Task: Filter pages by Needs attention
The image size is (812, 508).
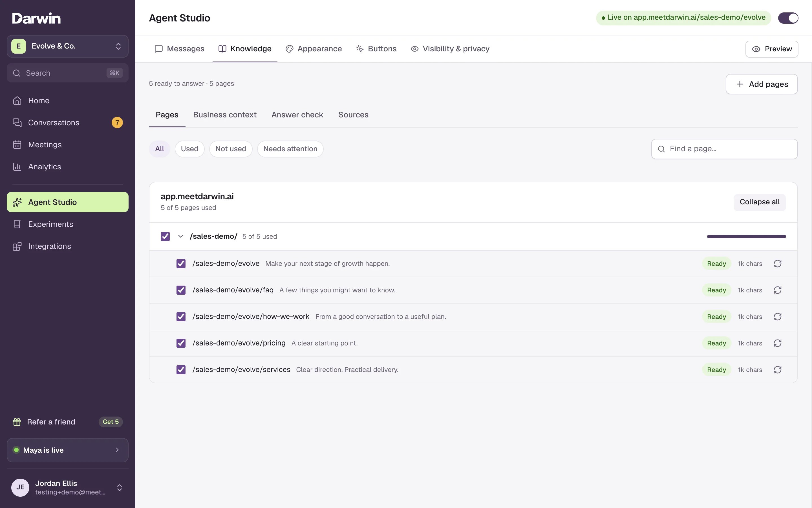Action: pos(290,149)
